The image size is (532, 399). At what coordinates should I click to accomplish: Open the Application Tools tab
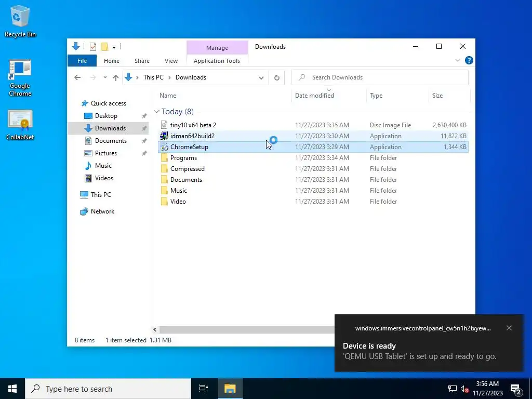(x=217, y=61)
